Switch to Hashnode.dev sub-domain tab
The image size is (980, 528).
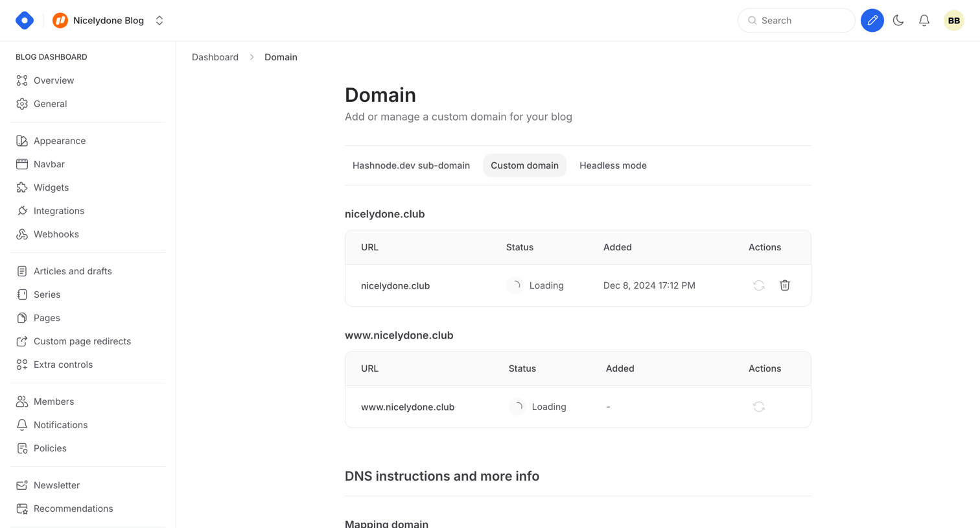(x=411, y=165)
